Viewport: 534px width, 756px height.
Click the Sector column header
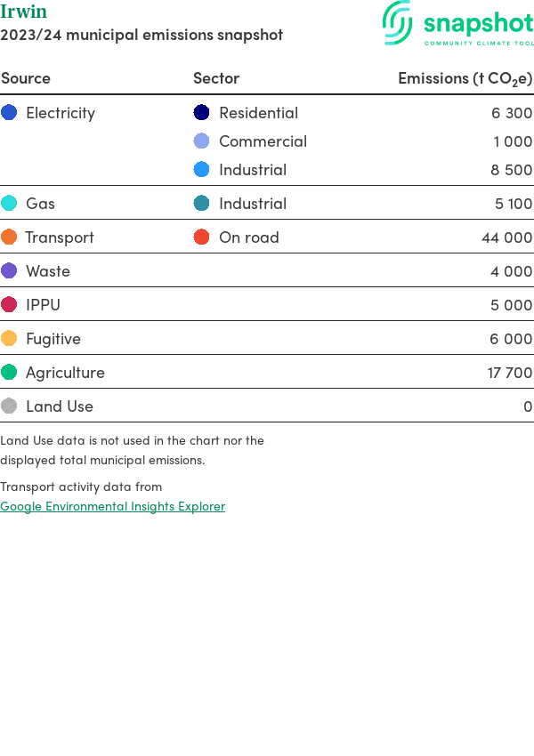coord(216,78)
